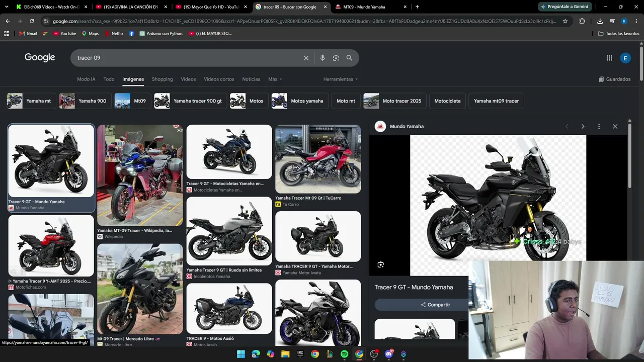Open a new browser tab
Viewport: 644px width, 362px height.
(417, 7)
